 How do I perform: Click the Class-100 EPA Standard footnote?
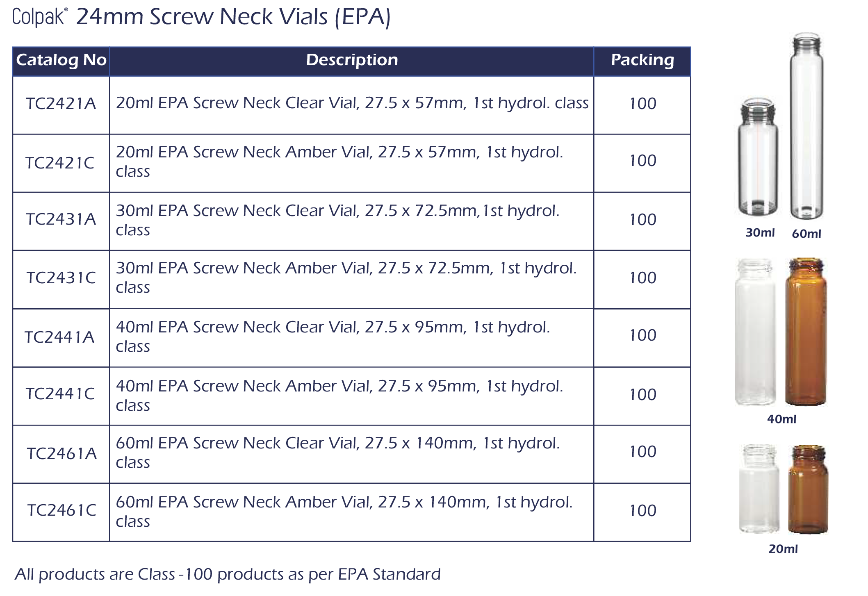coord(228,574)
